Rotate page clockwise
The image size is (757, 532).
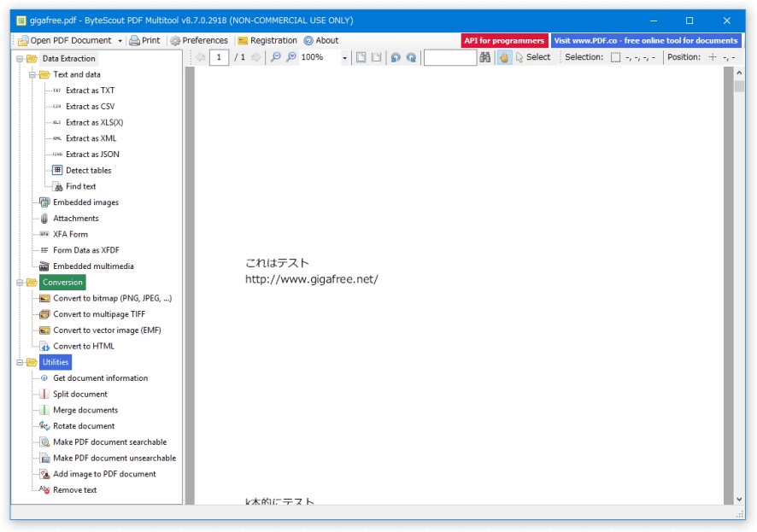pyautogui.click(x=411, y=57)
